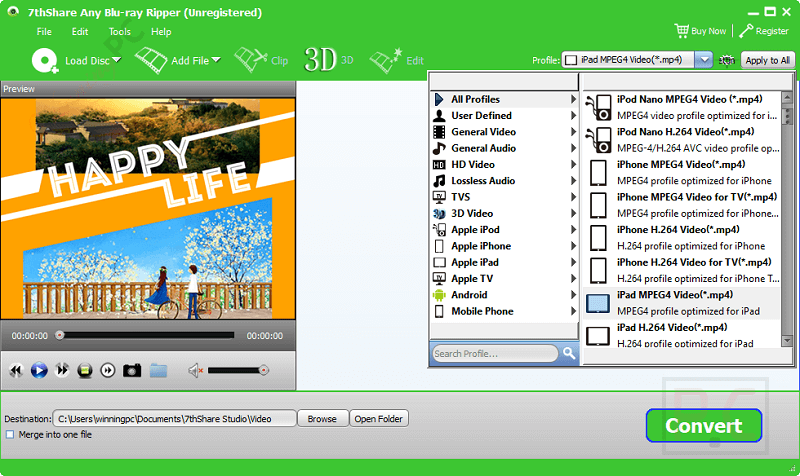Image resolution: width=800 pixels, height=476 pixels.
Task: Open the Help menu
Action: click(x=161, y=32)
